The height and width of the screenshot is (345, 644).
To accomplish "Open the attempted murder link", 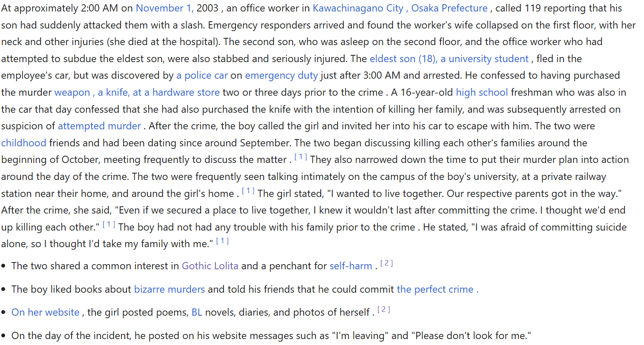I will pos(99,126).
